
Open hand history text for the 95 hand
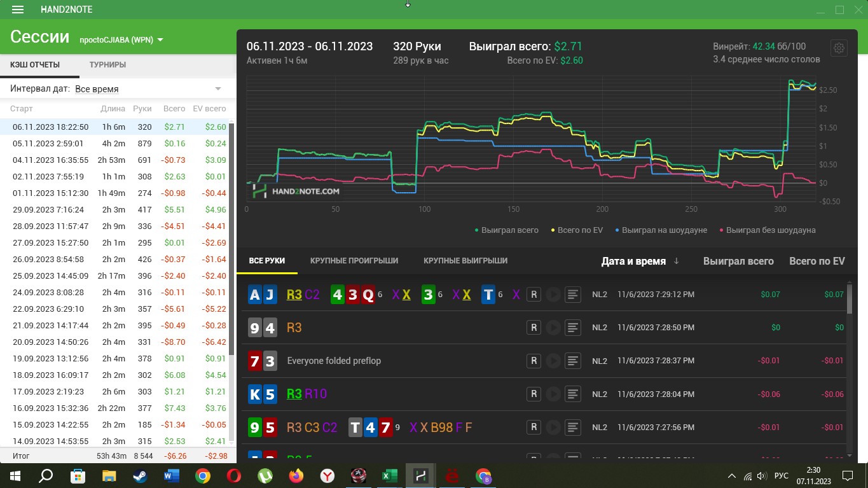[x=573, y=427]
